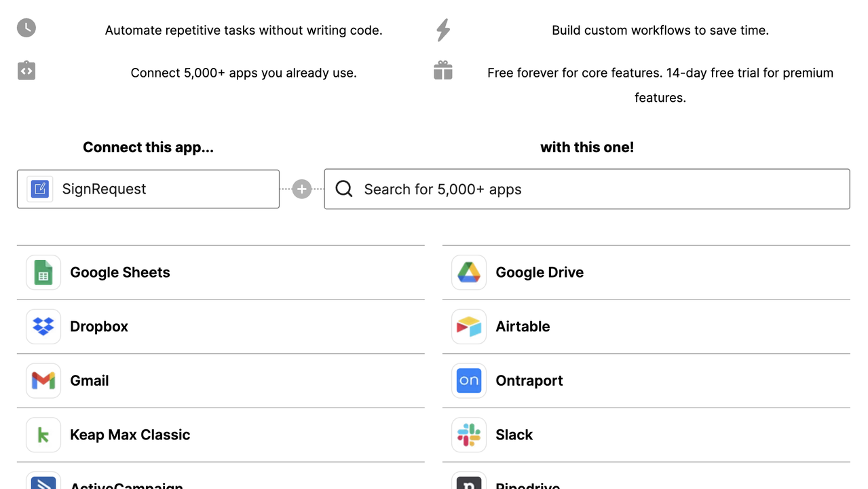Click the Gmail icon

point(43,381)
